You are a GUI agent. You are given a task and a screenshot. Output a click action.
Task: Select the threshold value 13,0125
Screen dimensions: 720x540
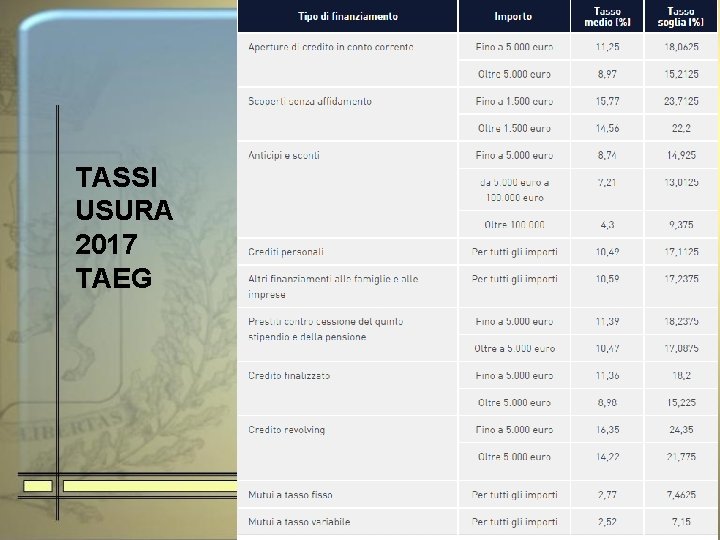pyautogui.click(x=681, y=182)
